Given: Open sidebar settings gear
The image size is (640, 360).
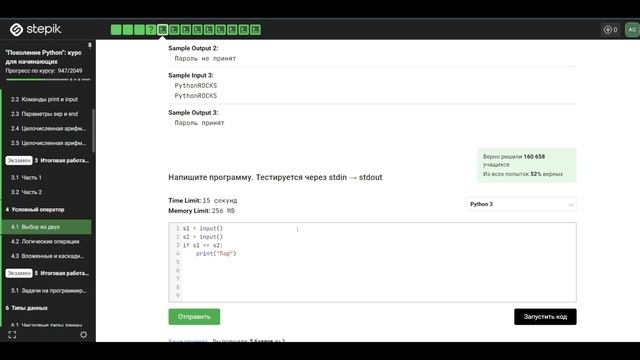Looking at the screenshot, I should tap(84, 335).
